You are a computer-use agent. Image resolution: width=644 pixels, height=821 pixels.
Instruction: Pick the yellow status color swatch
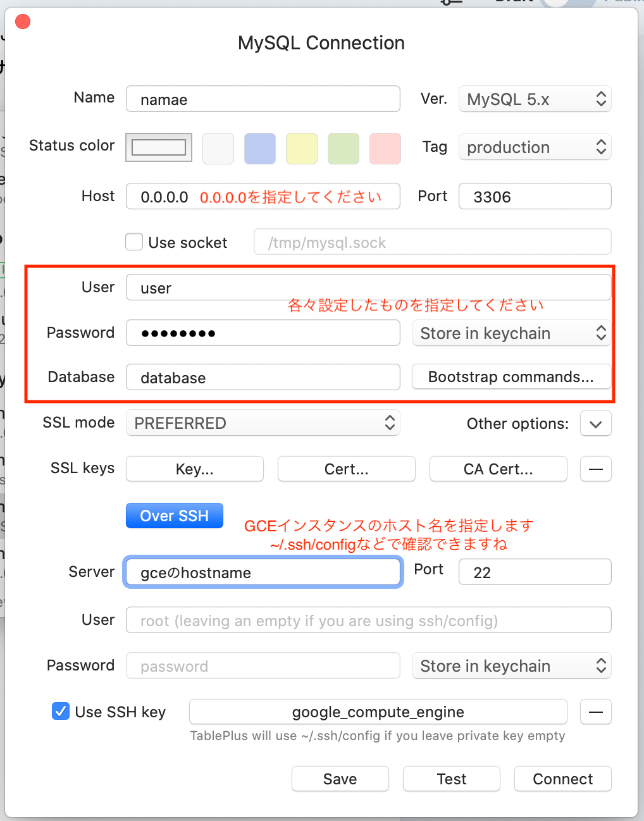[x=302, y=149]
